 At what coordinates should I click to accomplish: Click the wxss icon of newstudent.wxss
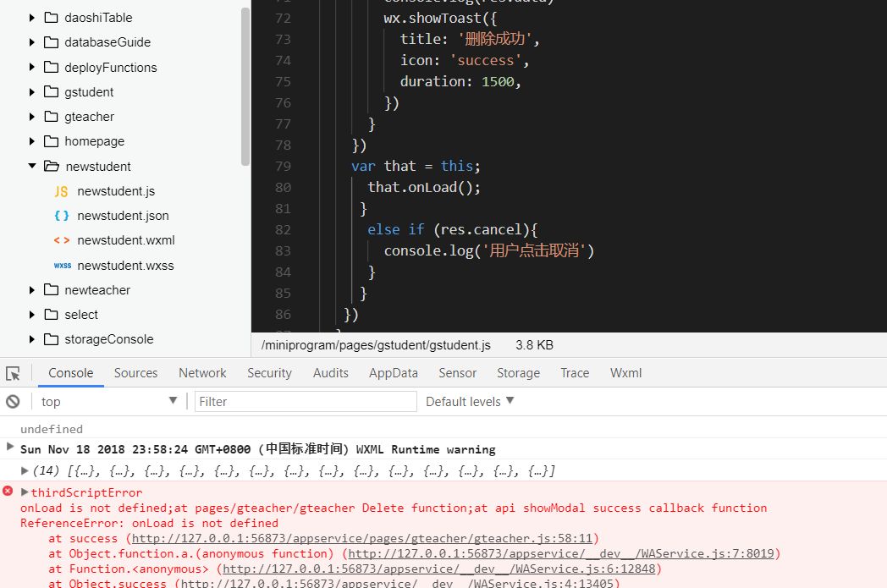point(63,266)
